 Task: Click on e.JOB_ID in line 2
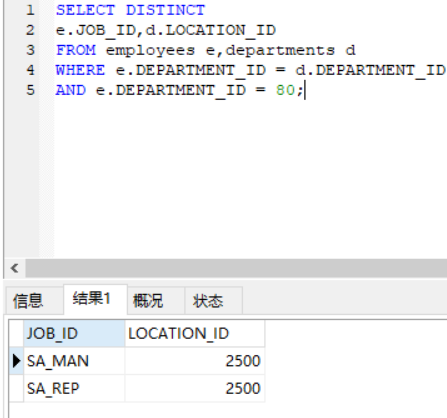click(x=95, y=30)
